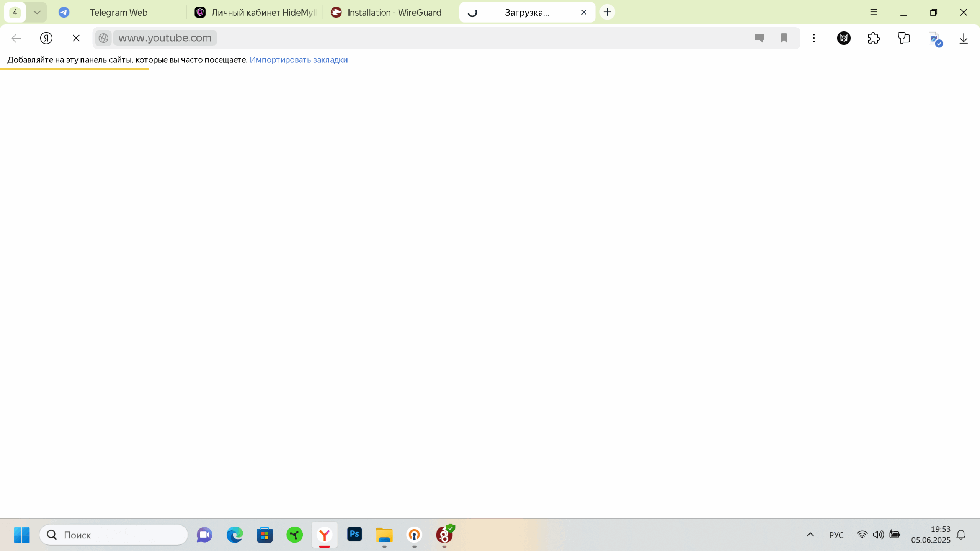This screenshot has height=551, width=980.
Task: Open OpenVPN from the taskbar
Action: tap(414, 535)
